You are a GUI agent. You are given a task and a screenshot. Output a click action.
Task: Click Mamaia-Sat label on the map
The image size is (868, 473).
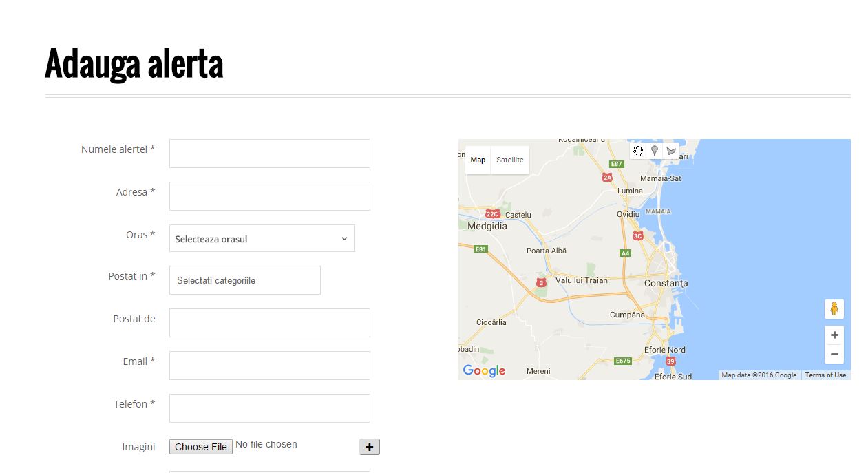(661, 178)
